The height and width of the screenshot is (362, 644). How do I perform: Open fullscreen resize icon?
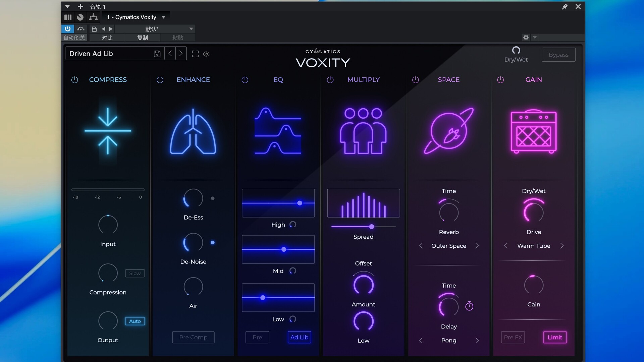pos(195,54)
